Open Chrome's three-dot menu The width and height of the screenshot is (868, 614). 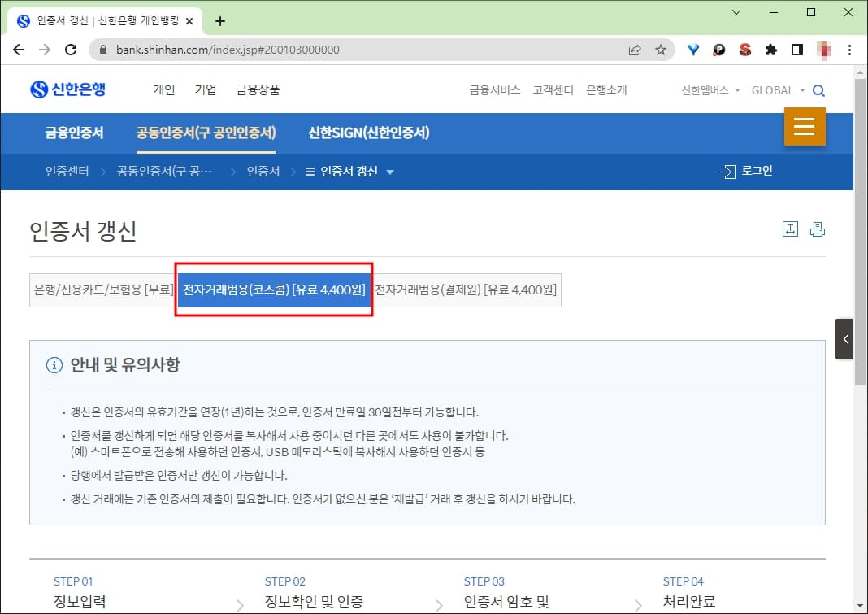coord(848,50)
